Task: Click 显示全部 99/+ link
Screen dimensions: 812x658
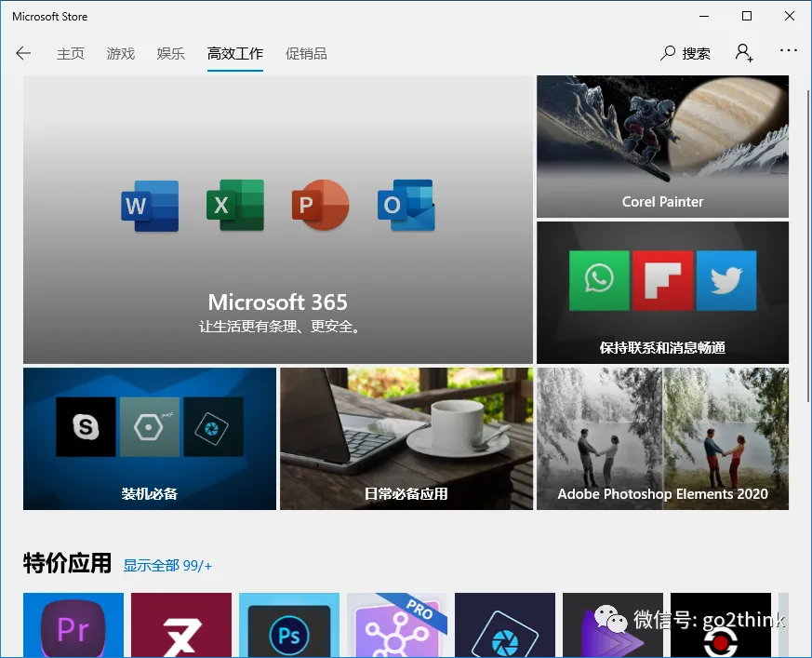Action: click(x=167, y=565)
